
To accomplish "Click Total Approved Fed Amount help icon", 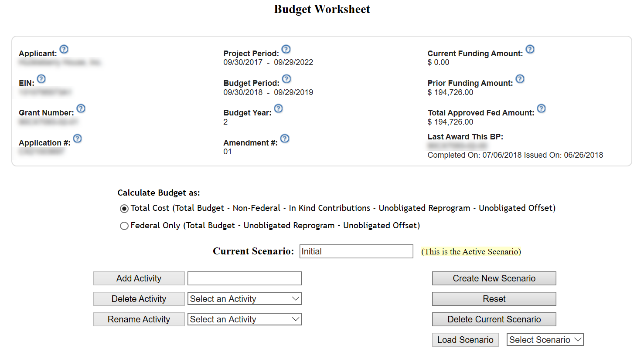I will click(x=541, y=108).
